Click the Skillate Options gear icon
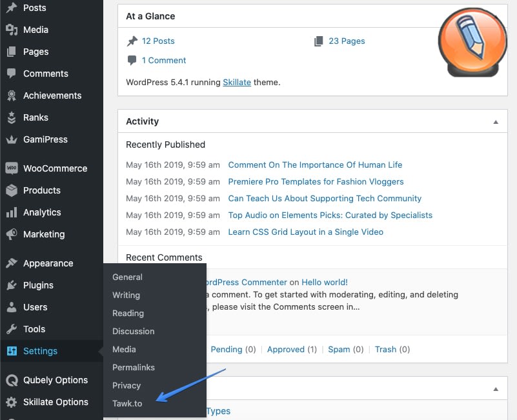This screenshot has height=420, width=517. pos(12,402)
